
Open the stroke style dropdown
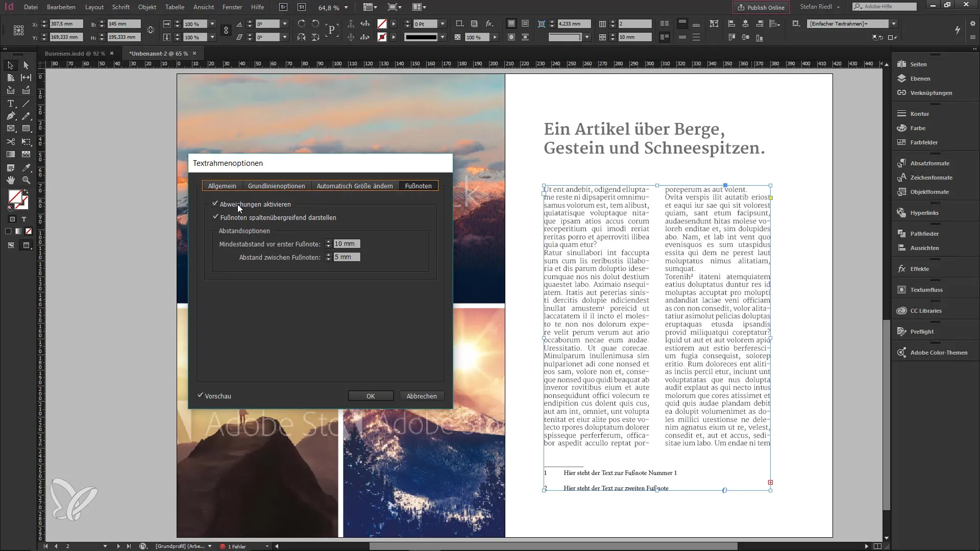tap(443, 37)
